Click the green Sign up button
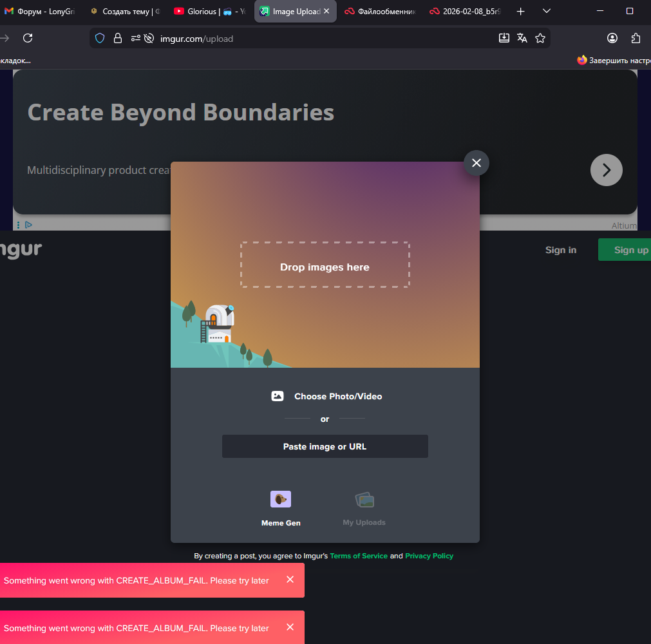 pyautogui.click(x=627, y=250)
